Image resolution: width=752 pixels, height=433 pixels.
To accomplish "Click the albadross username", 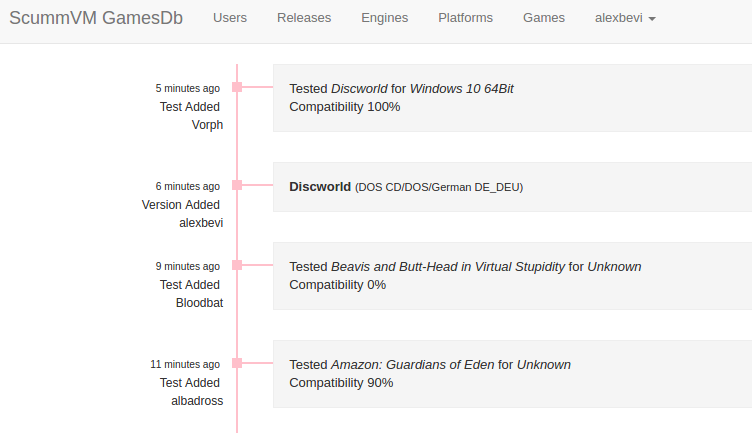I will pos(197,401).
